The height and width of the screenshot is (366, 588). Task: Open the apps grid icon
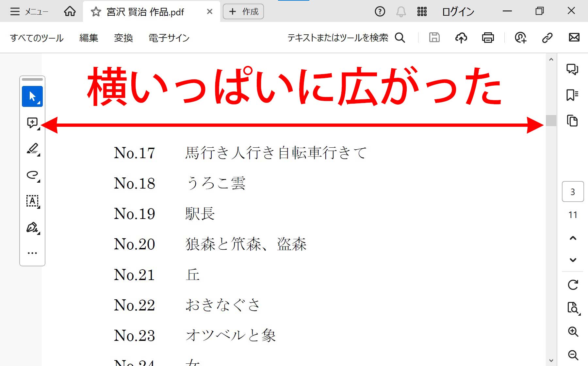tap(422, 12)
